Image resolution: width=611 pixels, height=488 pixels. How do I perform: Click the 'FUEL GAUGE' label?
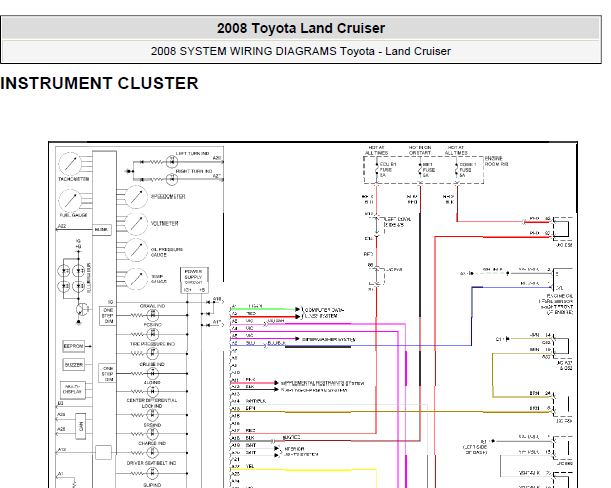pyautogui.click(x=73, y=215)
